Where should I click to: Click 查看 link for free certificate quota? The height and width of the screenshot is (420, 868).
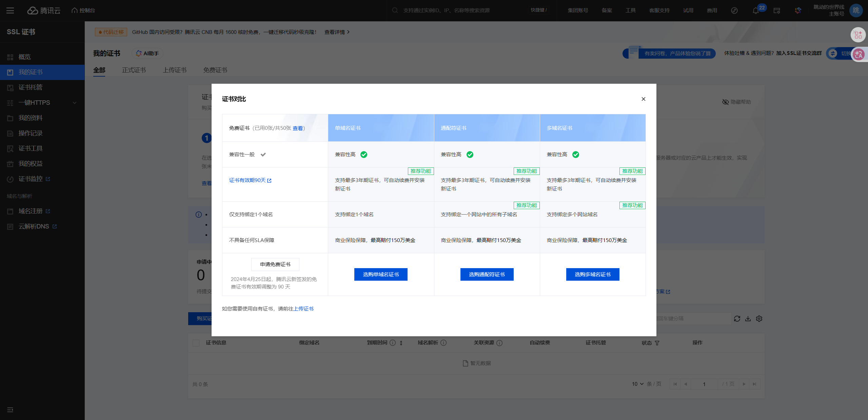tap(298, 128)
